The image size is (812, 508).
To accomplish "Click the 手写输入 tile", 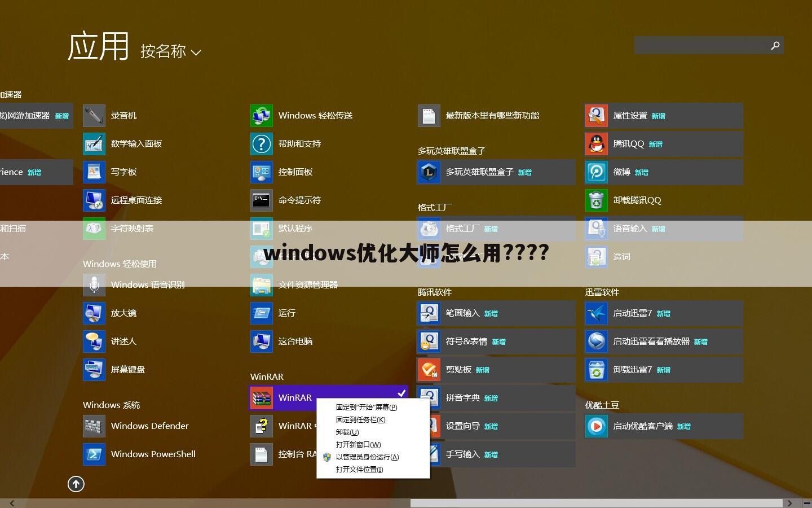I will (x=496, y=454).
